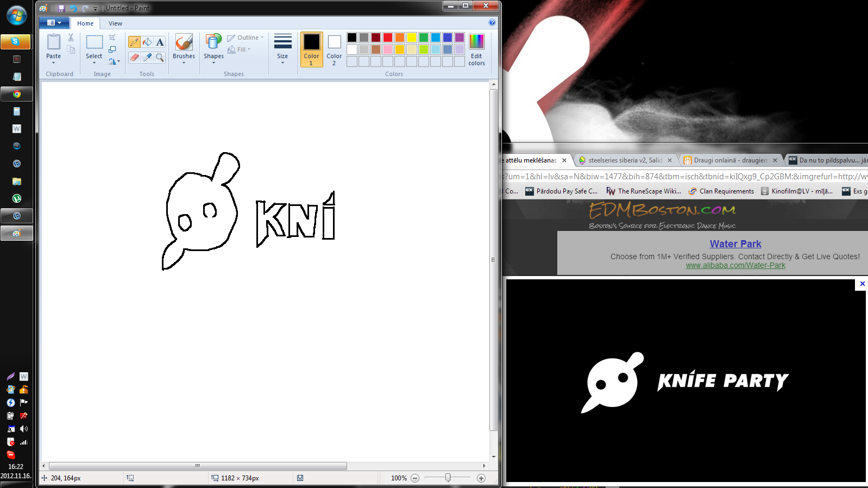
Task: Open the shape Fill dropdown
Action: pos(239,49)
